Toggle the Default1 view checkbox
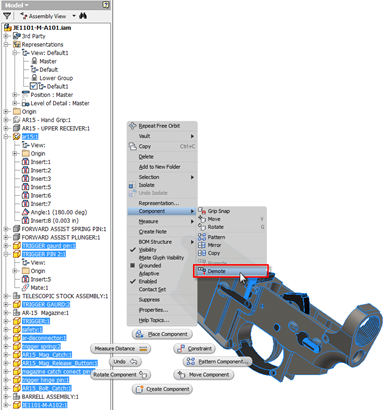This screenshot has width=387, height=410. click(34, 86)
